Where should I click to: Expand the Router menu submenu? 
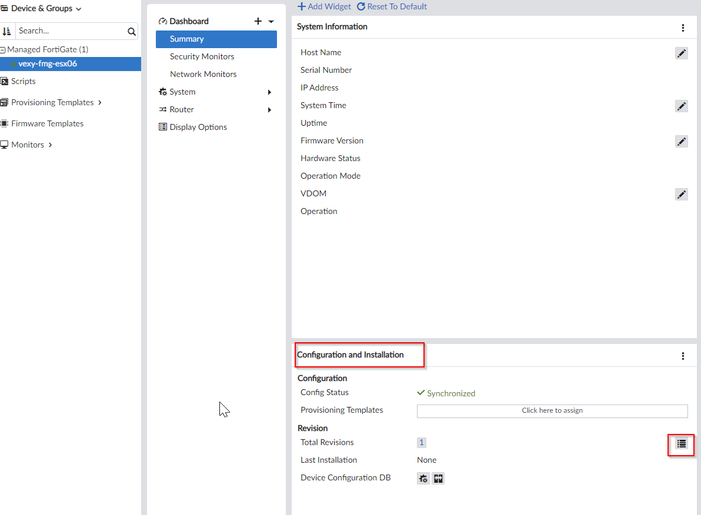tap(269, 110)
